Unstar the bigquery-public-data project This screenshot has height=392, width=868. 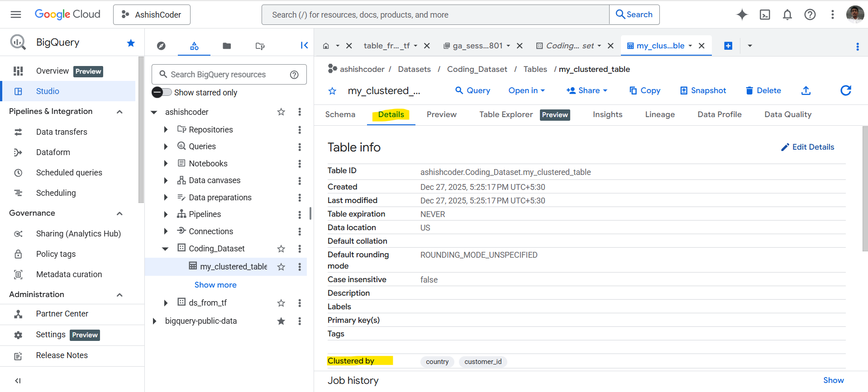(x=281, y=321)
